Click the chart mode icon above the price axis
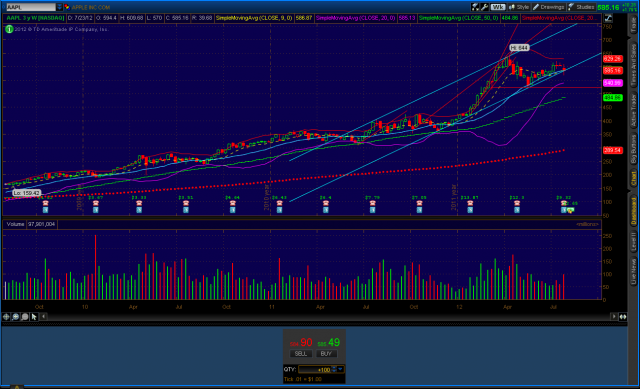640x389 pixels. [x=608, y=18]
